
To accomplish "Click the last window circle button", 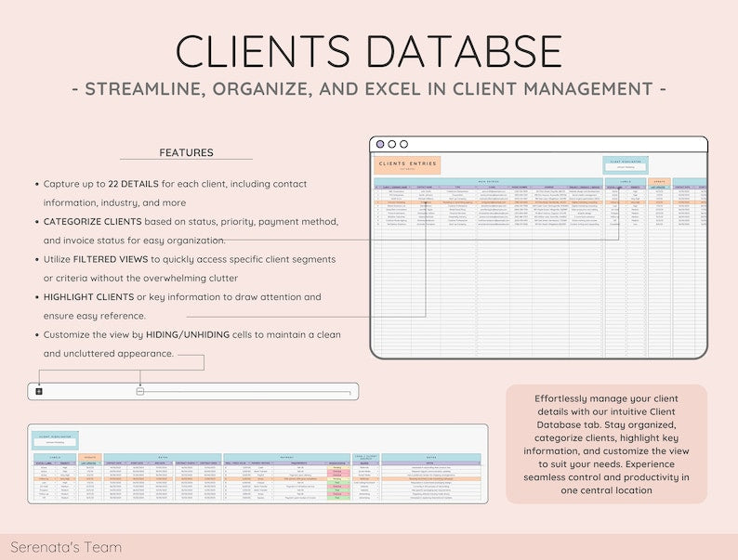I will [403, 144].
